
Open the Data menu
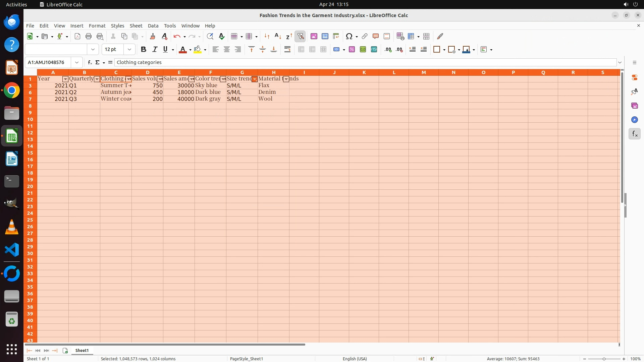pyautogui.click(x=153, y=26)
